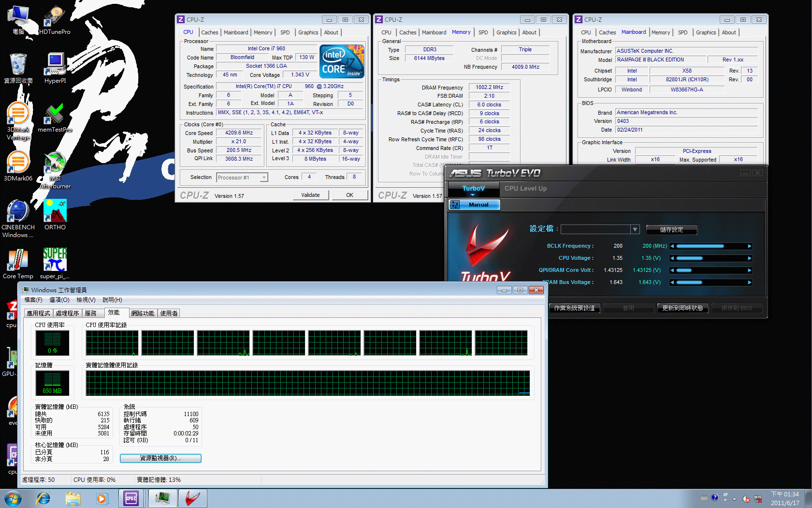This screenshot has height=508, width=812.
Task: Open 資源監視器(R)... in Task Manager
Action: tap(160, 458)
